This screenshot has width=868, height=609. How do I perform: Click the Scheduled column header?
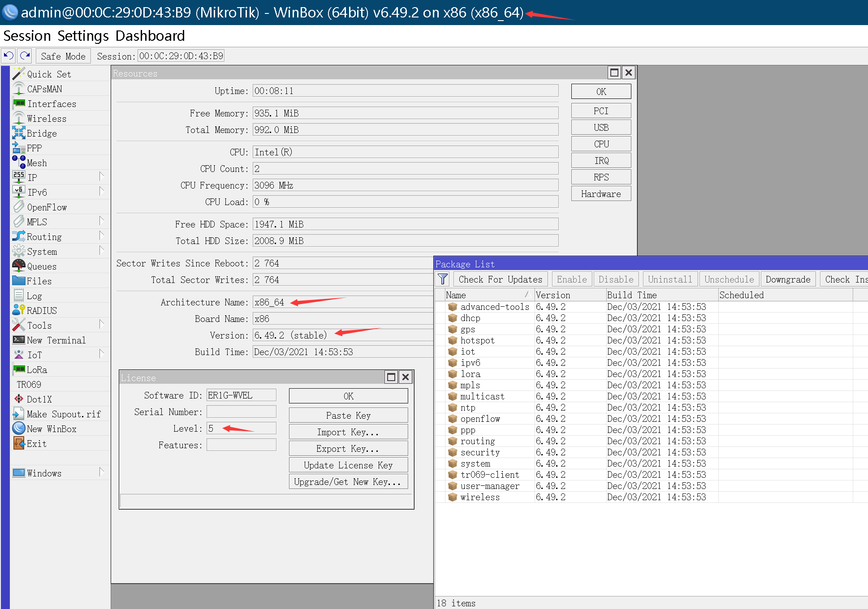(786, 295)
